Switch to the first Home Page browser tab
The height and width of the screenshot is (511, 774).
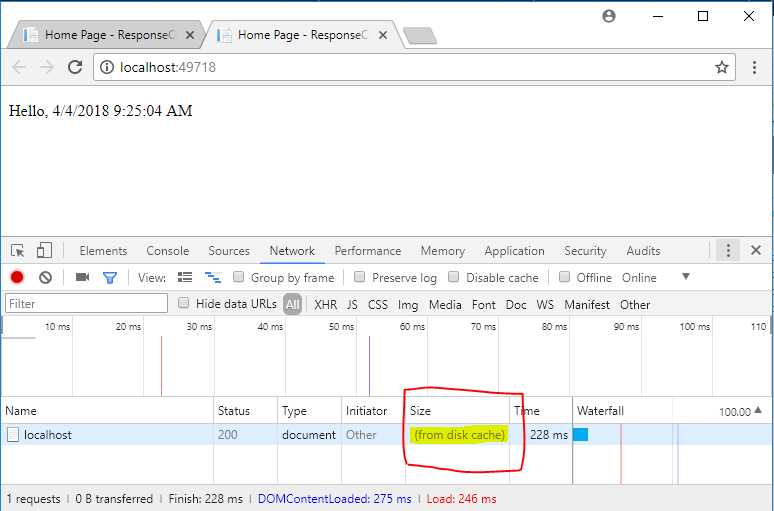(x=106, y=35)
